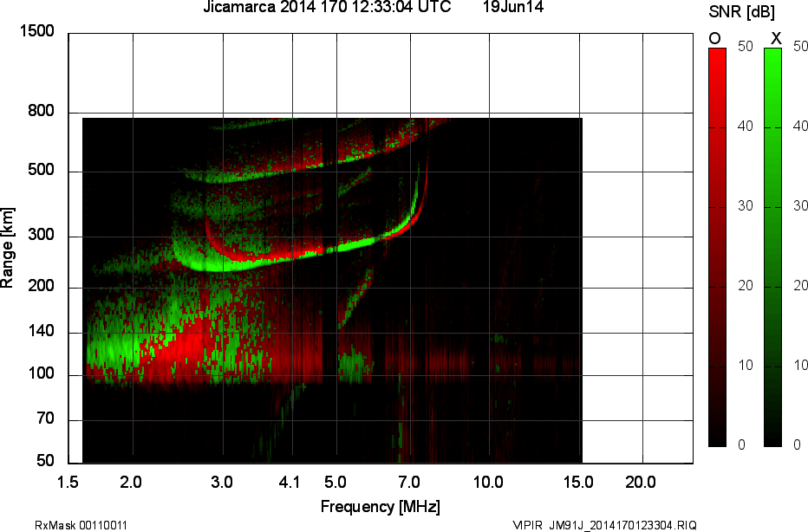Click the '19Jun14' date label
Viewport: 808px width, 532px height.
(513, 7)
